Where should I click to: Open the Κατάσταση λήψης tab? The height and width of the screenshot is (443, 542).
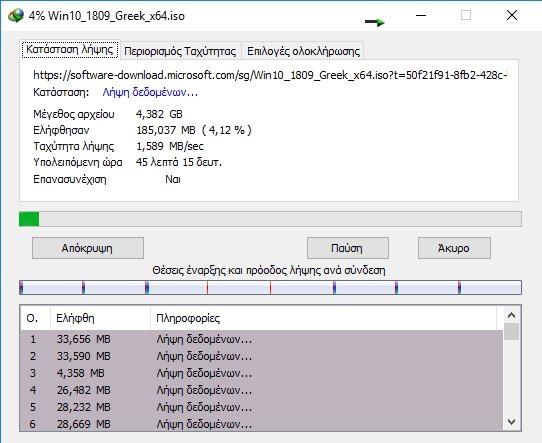coord(70,50)
